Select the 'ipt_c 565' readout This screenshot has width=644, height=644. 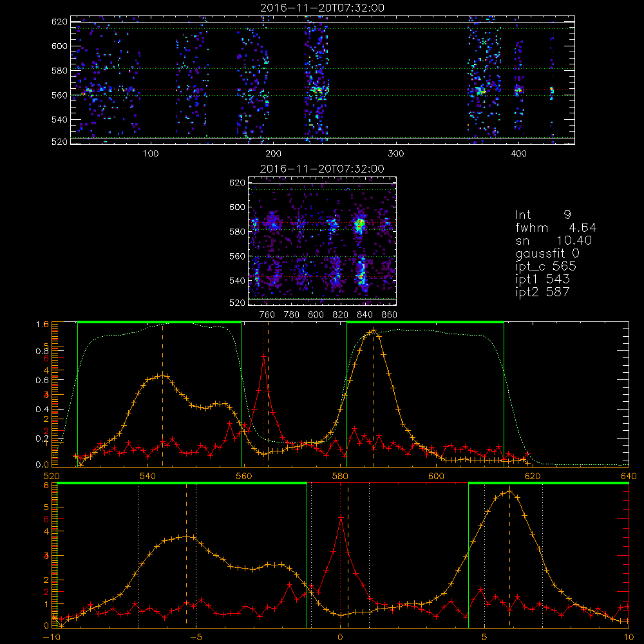coord(546,266)
